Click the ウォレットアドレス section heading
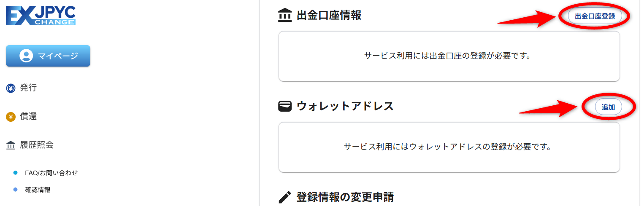Screen dimensions: 644x206 pos(345,106)
